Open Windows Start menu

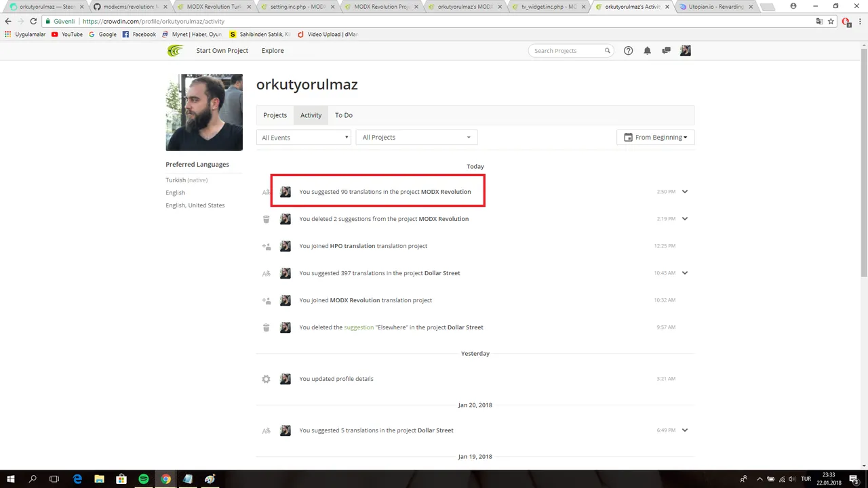[11, 479]
